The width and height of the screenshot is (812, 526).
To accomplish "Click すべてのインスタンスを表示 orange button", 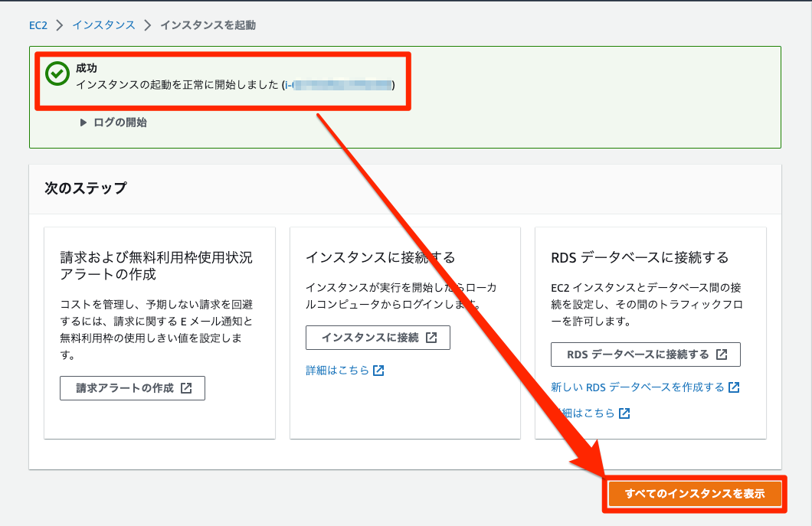I will tap(695, 494).
